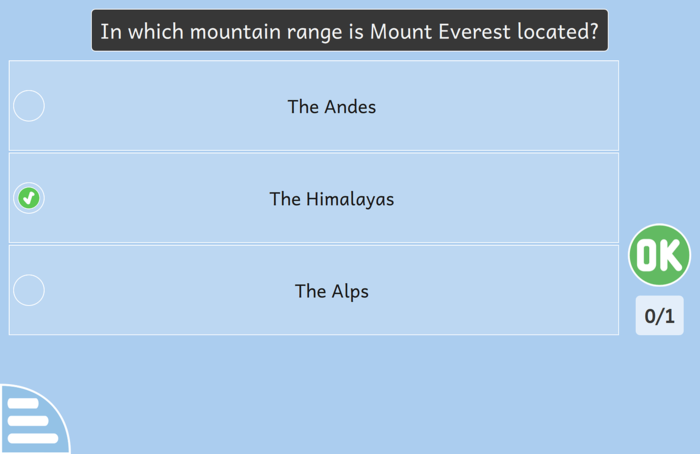
Task: Check the score box showing 0/1
Action: [659, 316]
